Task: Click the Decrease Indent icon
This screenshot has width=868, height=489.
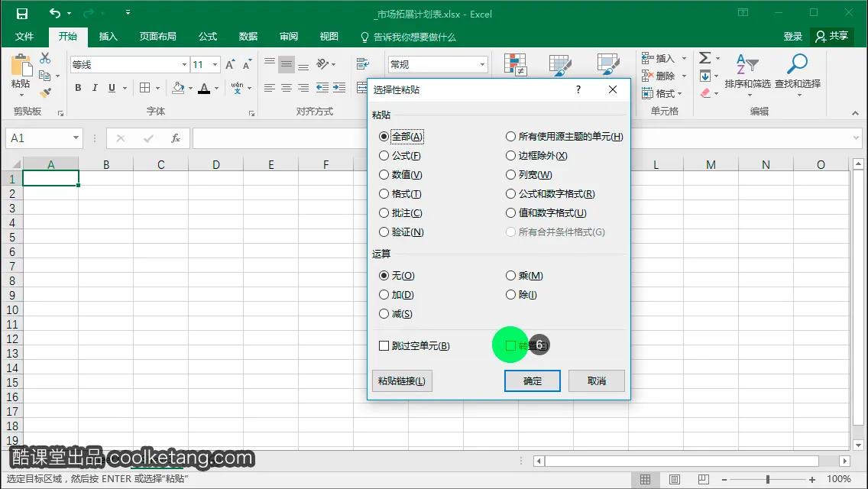Action: (322, 88)
